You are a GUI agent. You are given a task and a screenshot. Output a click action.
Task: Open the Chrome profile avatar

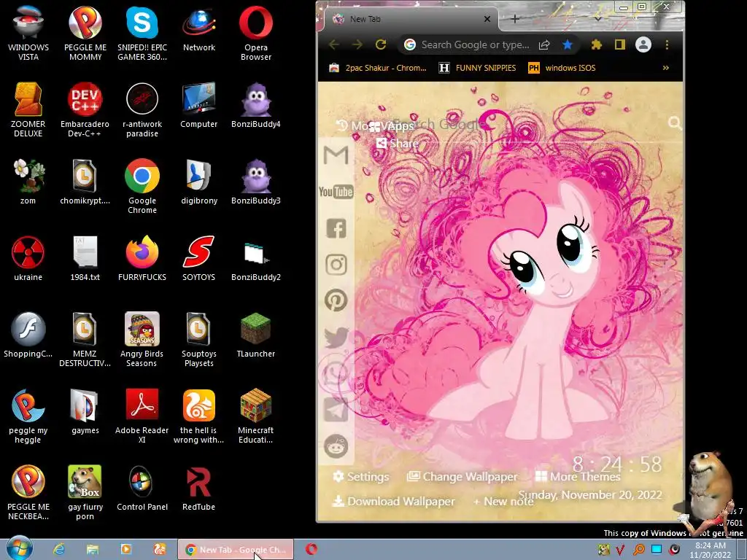(x=643, y=44)
